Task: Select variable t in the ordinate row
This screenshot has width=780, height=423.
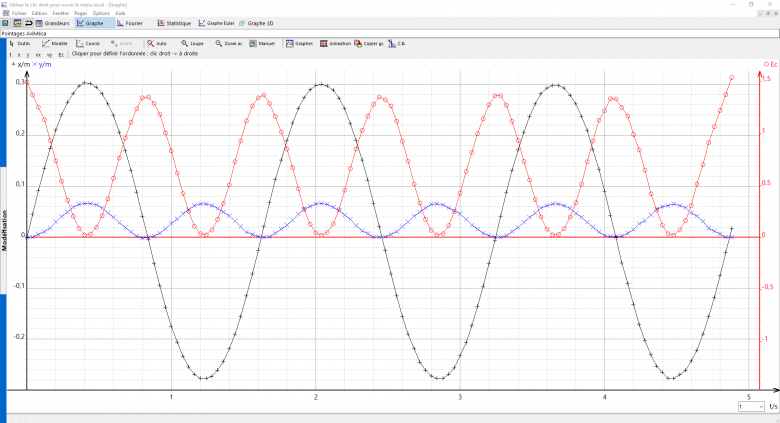Action: (11, 55)
